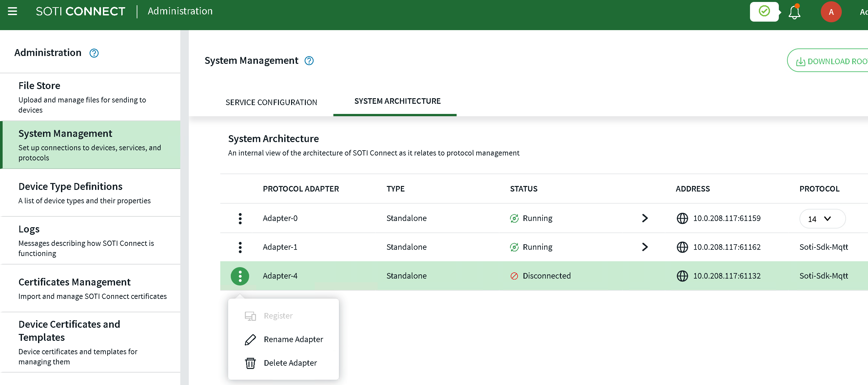Image resolution: width=868 pixels, height=385 pixels.
Task: Click address text 10.0.208.117:61162
Action: point(727,247)
